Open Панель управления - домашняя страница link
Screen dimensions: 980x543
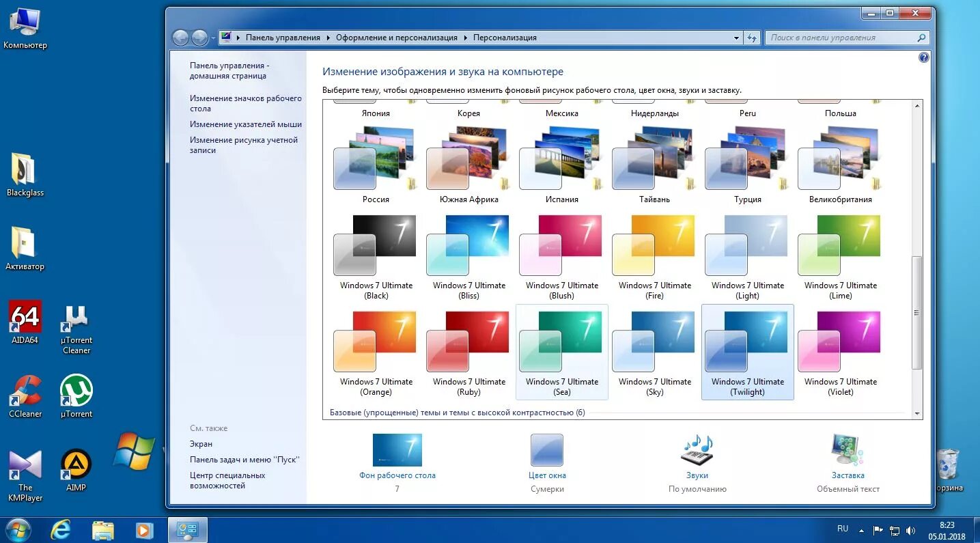pyautogui.click(x=229, y=70)
